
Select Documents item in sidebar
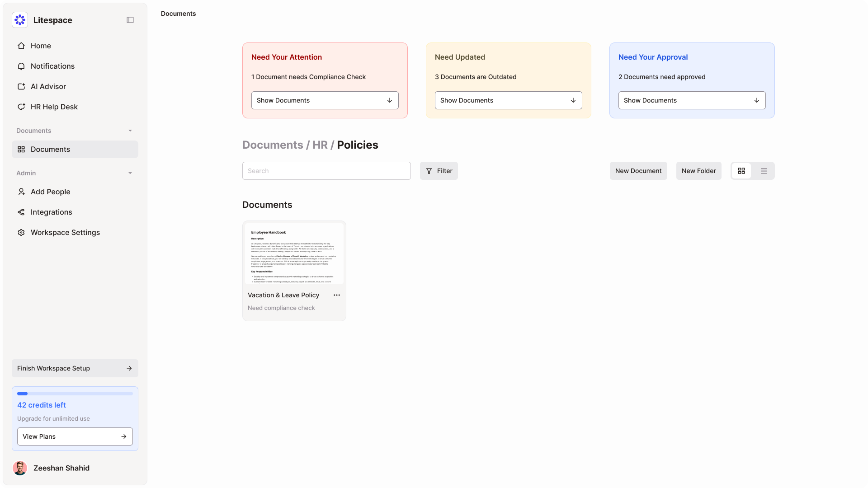(75, 150)
